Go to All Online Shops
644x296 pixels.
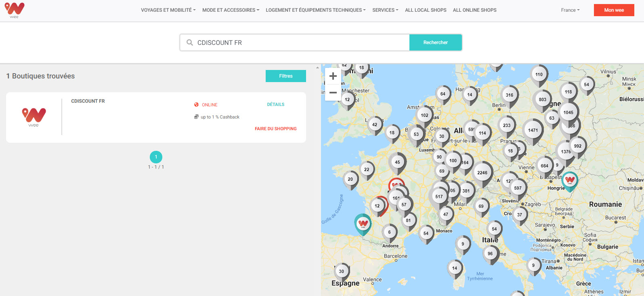point(474,10)
